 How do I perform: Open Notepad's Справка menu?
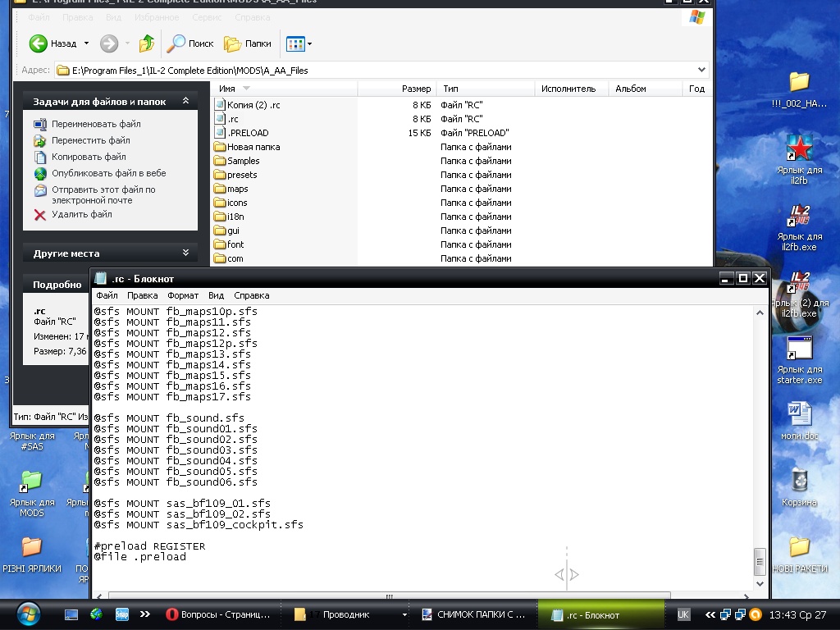(x=251, y=295)
